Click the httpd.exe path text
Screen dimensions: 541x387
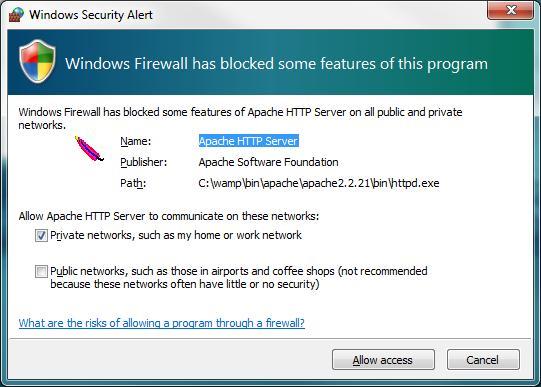coord(319,183)
